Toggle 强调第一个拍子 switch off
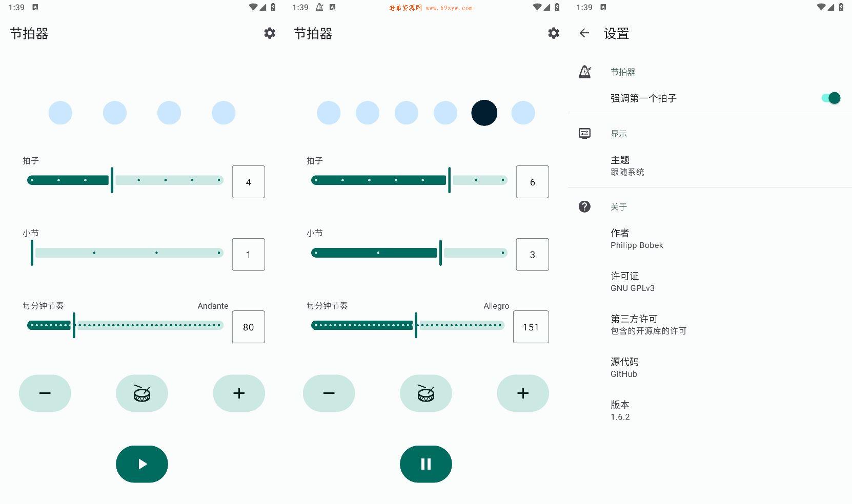The image size is (852, 504). (831, 98)
